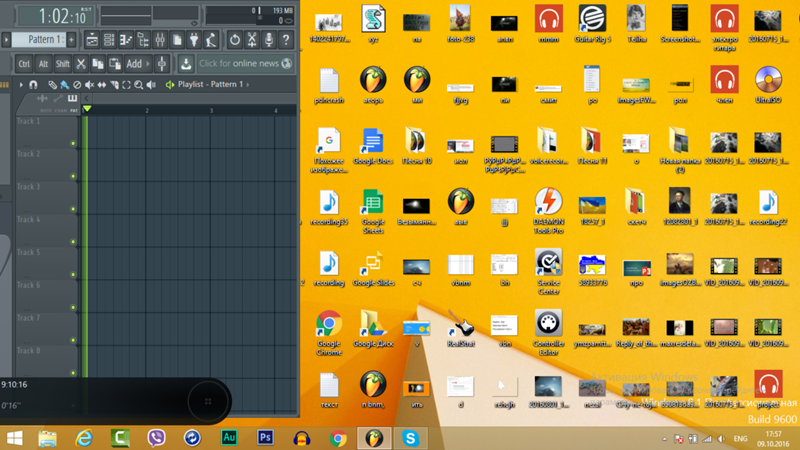Mute Track 2 with its green dot
The height and width of the screenshot is (450, 800).
(73, 177)
